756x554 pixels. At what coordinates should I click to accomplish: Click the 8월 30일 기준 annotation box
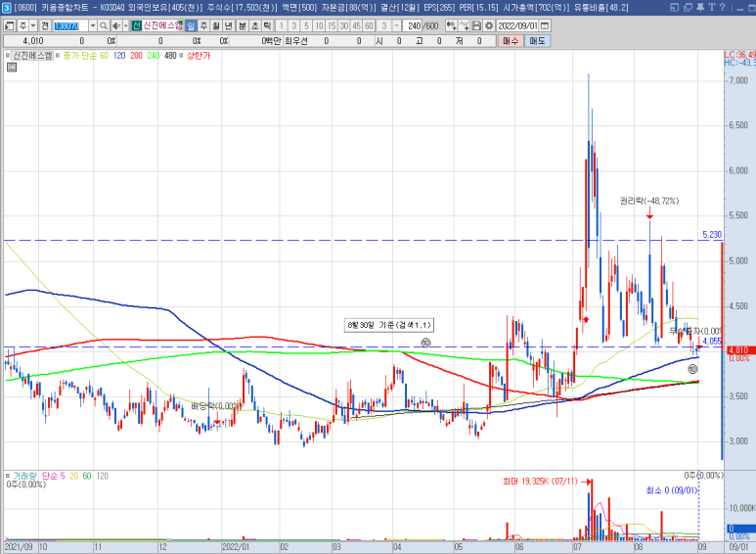[388, 325]
